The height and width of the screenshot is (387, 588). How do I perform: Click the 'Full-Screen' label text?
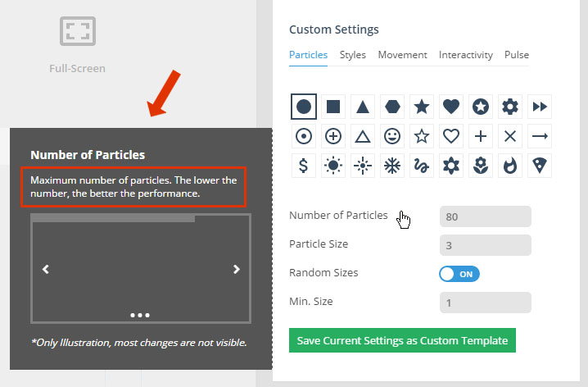coord(77,68)
